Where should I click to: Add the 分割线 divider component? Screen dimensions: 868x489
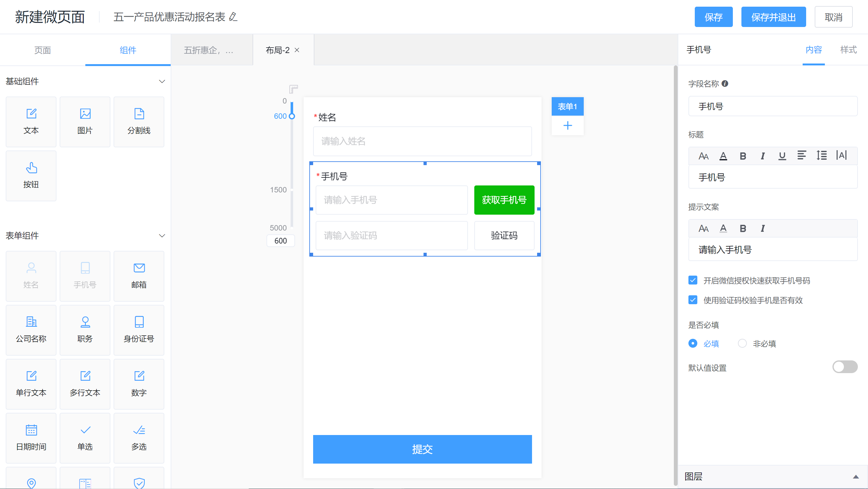139,122
